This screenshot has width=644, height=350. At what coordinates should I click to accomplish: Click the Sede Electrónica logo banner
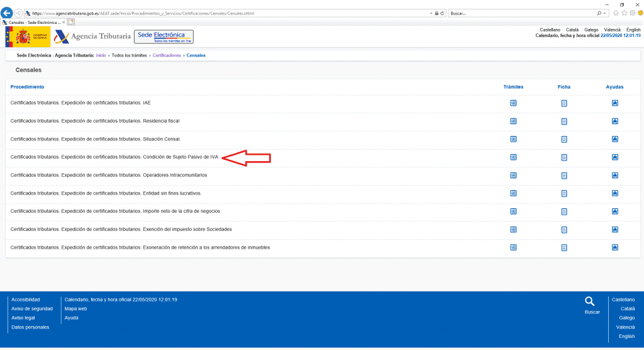point(164,37)
